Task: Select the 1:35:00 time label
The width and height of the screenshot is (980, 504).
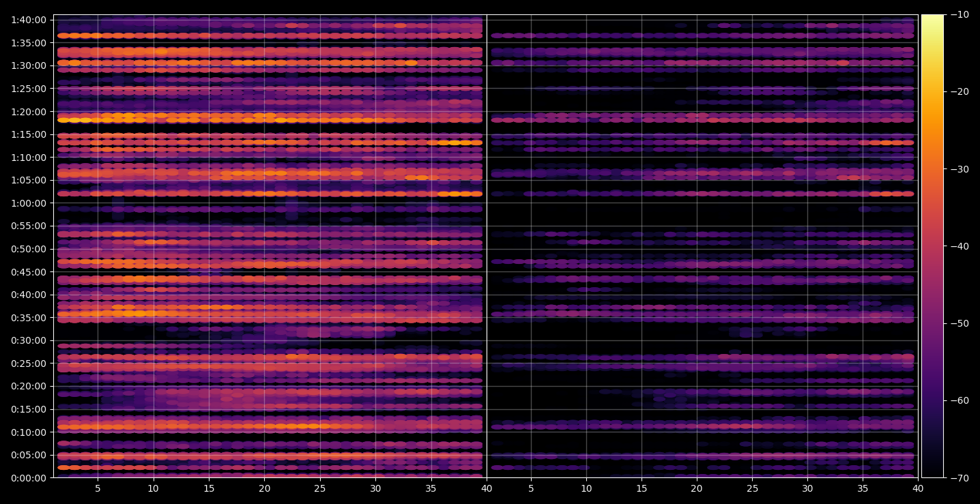Action: (x=29, y=43)
